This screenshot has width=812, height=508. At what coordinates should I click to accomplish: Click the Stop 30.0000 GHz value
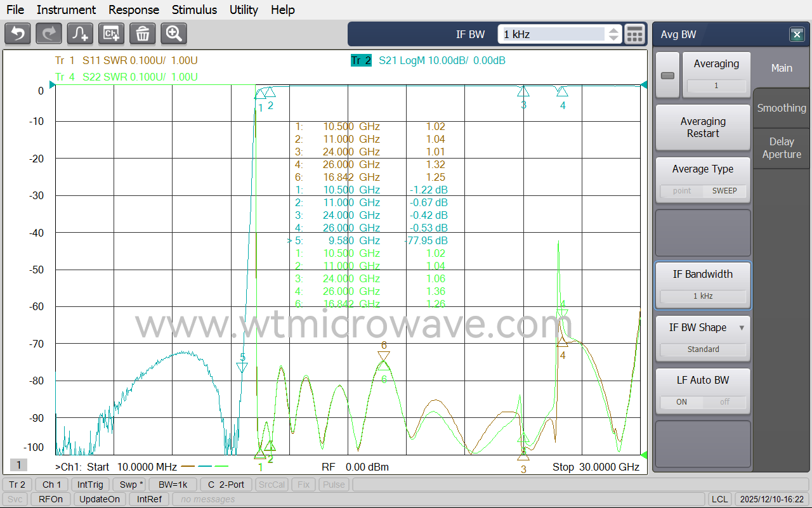click(596, 467)
